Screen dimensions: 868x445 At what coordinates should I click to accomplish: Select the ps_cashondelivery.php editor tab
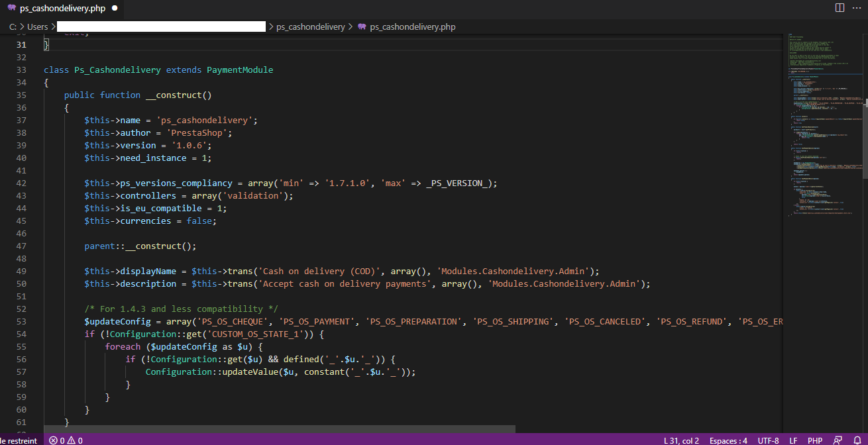click(x=62, y=9)
